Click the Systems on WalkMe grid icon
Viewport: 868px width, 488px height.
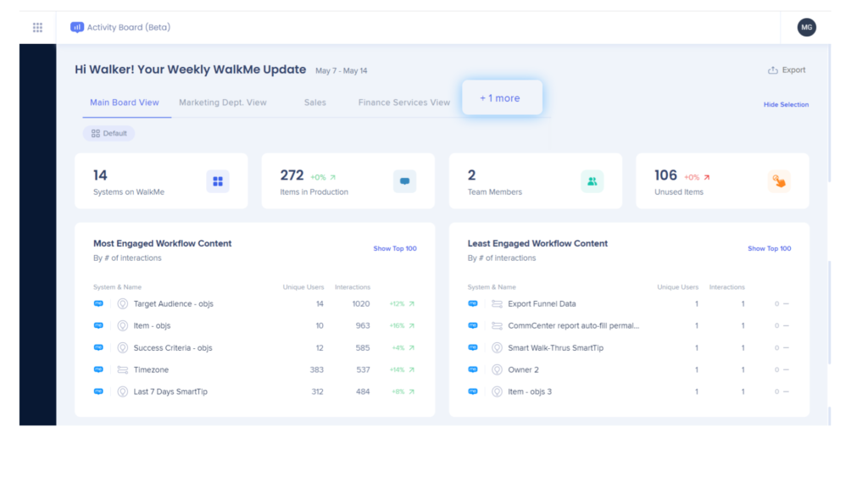(x=218, y=181)
